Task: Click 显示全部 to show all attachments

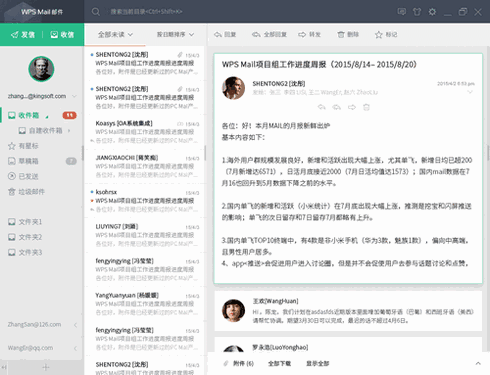Action: pos(318,364)
